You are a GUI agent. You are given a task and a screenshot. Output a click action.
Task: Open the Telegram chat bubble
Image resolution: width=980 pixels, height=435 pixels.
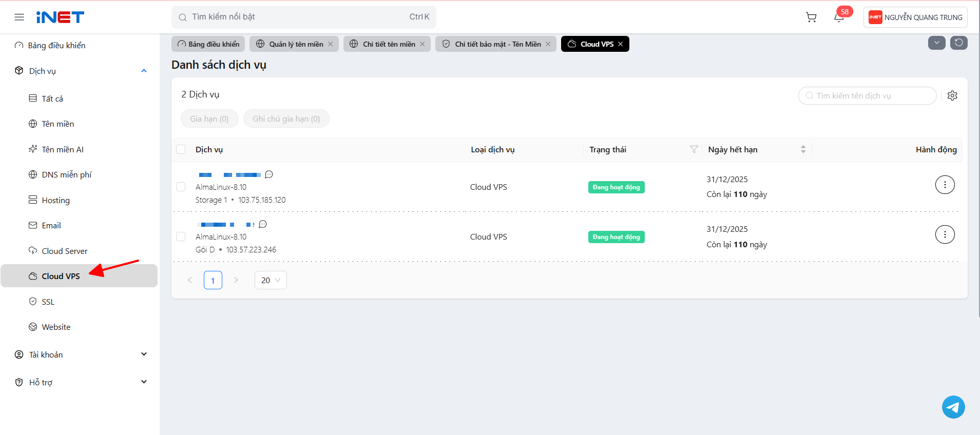(953, 407)
